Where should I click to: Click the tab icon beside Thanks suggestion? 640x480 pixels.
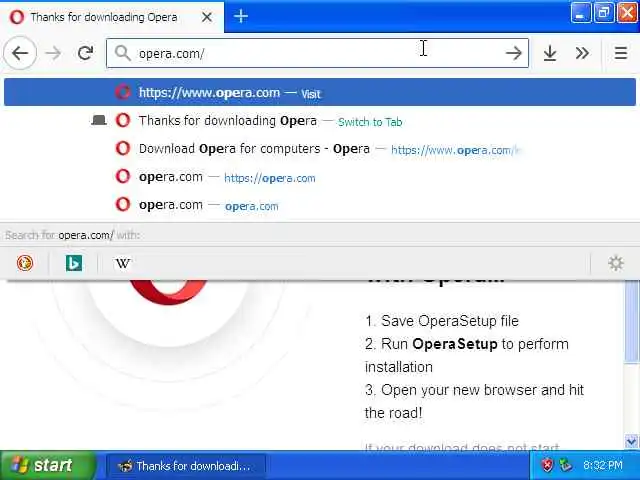[99, 120]
